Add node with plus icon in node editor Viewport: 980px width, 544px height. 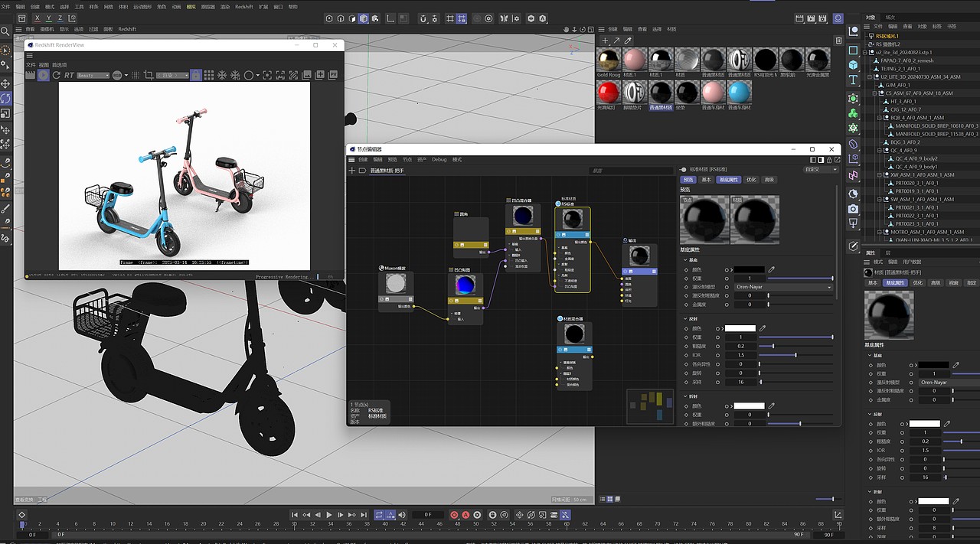pyautogui.click(x=353, y=171)
